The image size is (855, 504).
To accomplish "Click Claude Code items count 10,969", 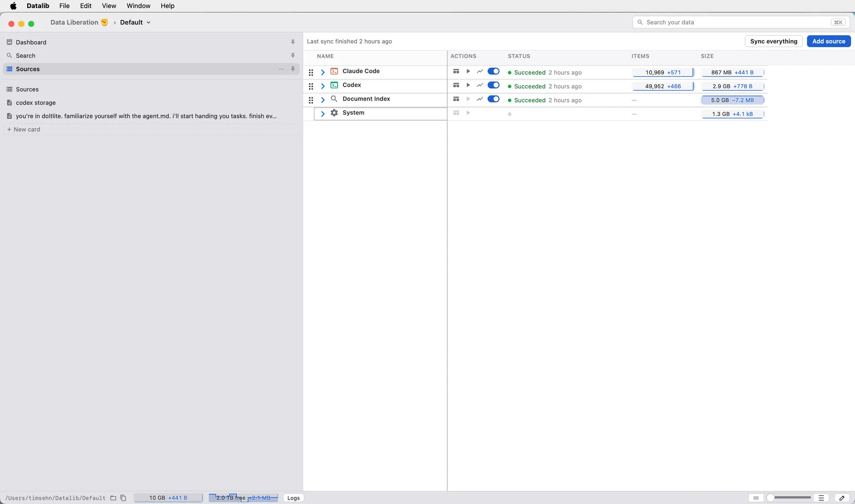I will tap(655, 72).
